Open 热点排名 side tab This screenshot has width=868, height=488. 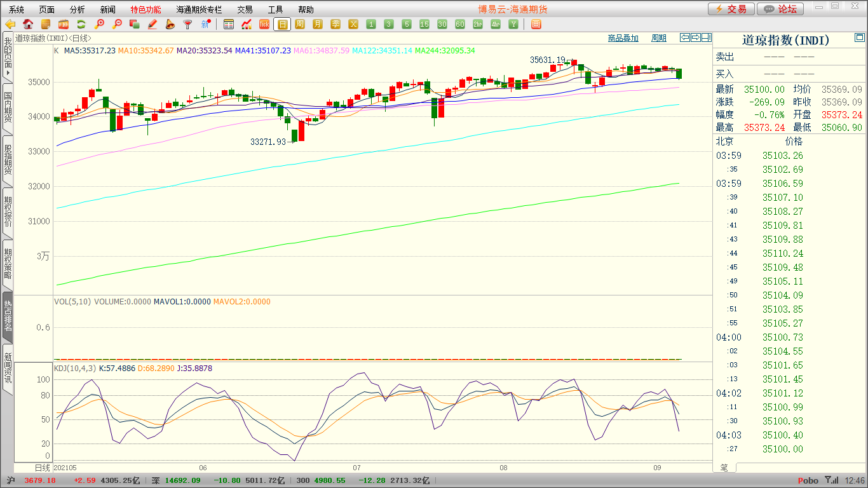click(x=8, y=316)
